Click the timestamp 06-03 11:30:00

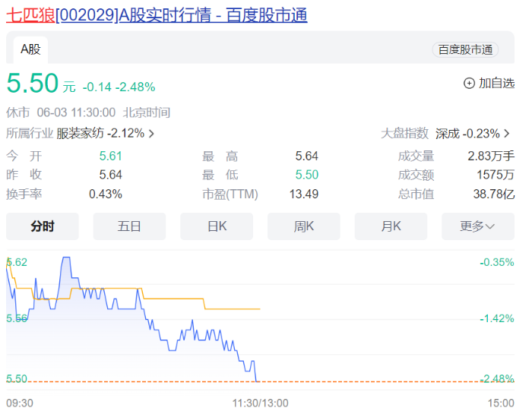click(76, 112)
